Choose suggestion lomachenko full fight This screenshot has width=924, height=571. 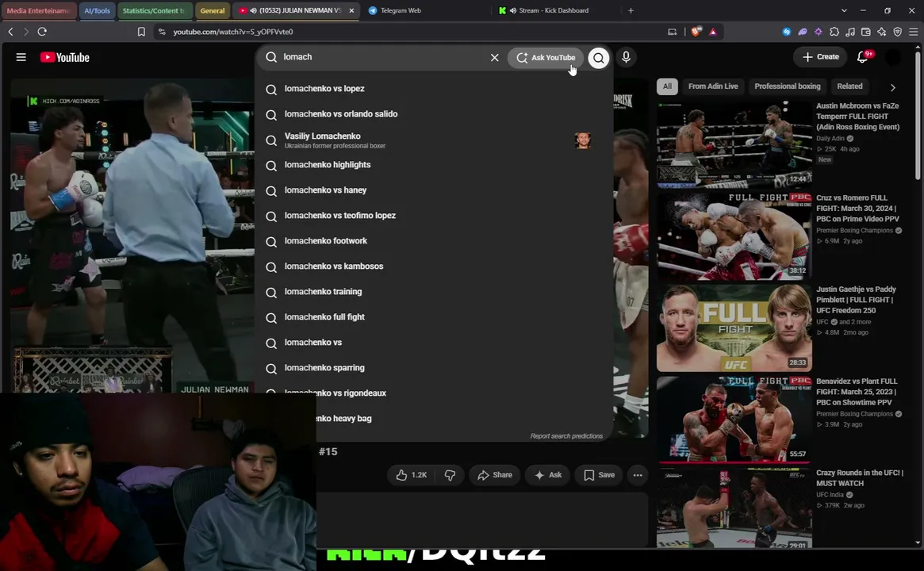pos(435,317)
